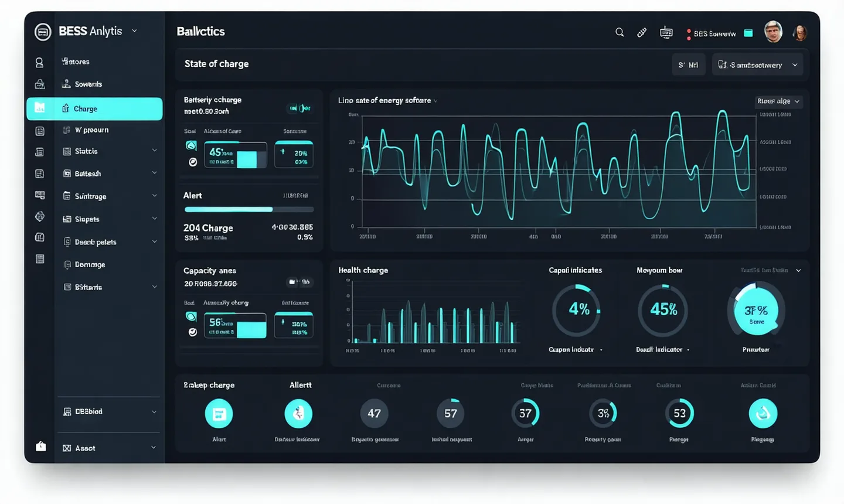Click the 53 gauge circle
The width and height of the screenshot is (844, 504).
point(679,413)
